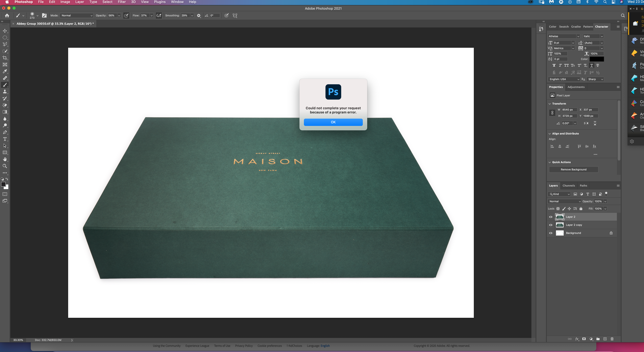Select the Move tool

click(x=5, y=31)
